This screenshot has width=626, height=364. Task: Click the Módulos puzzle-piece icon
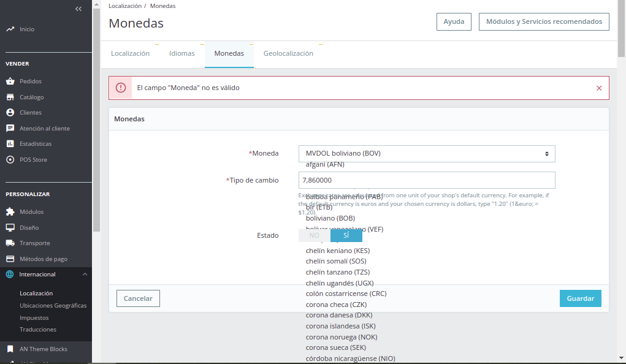tap(10, 211)
